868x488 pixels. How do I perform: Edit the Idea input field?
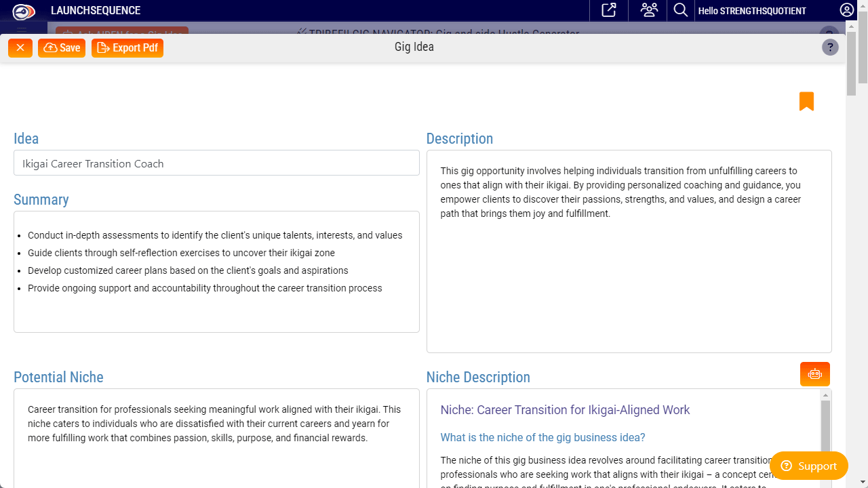[216, 163]
